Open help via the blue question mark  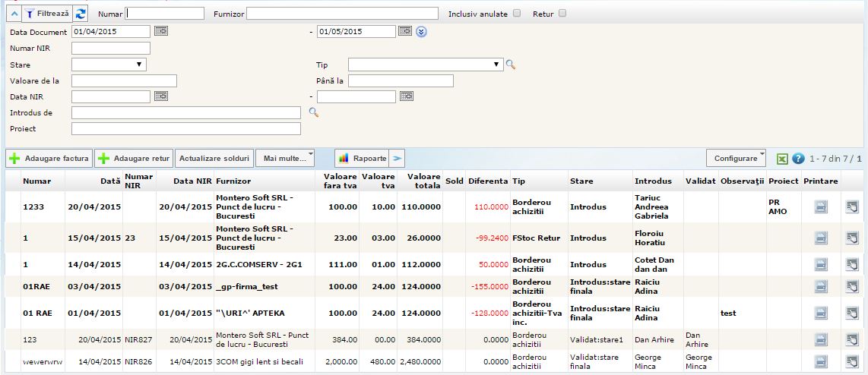click(x=797, y=159)
